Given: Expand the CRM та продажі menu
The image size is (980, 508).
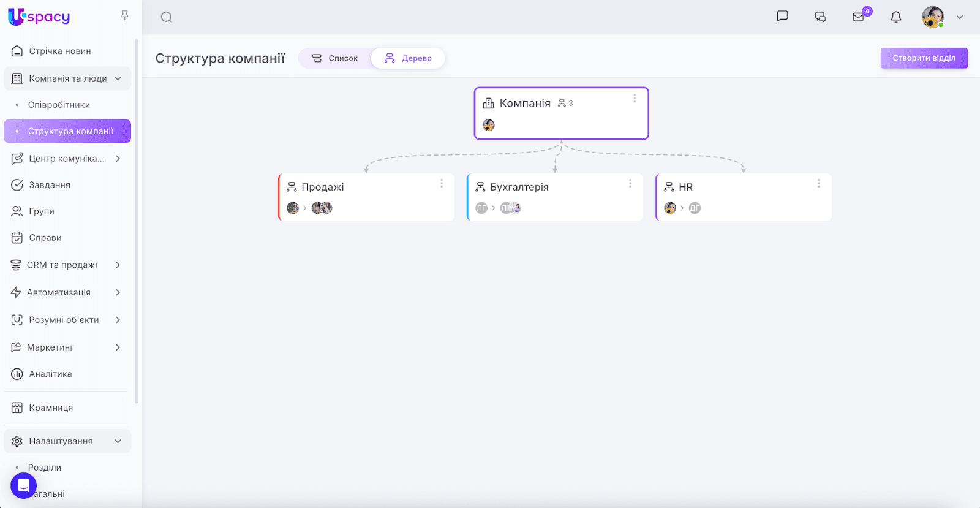Looking at the screenshot, I should pyautogui.click(x=118, y=265).
